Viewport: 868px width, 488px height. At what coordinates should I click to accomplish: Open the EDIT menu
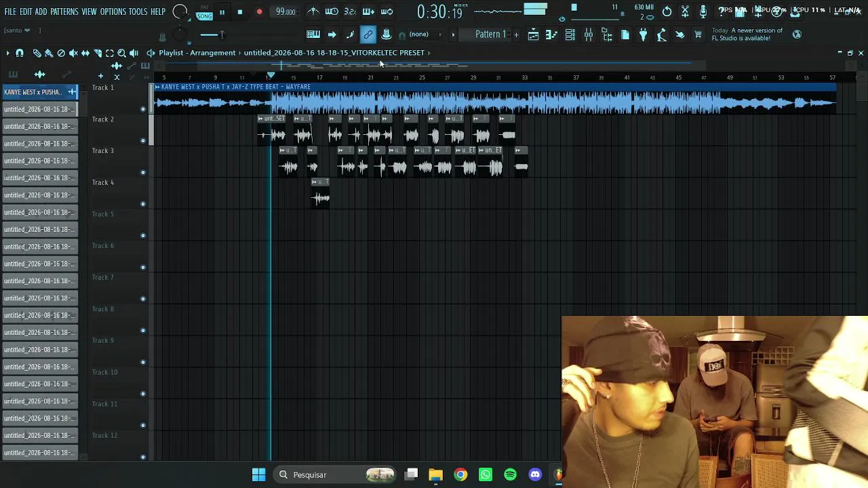click(x=26, y=12)
